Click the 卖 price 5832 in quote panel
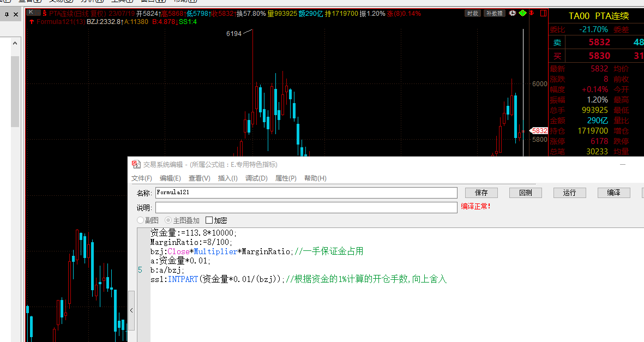This screenshot has width=644, height=342. click(x=599, y=42)
